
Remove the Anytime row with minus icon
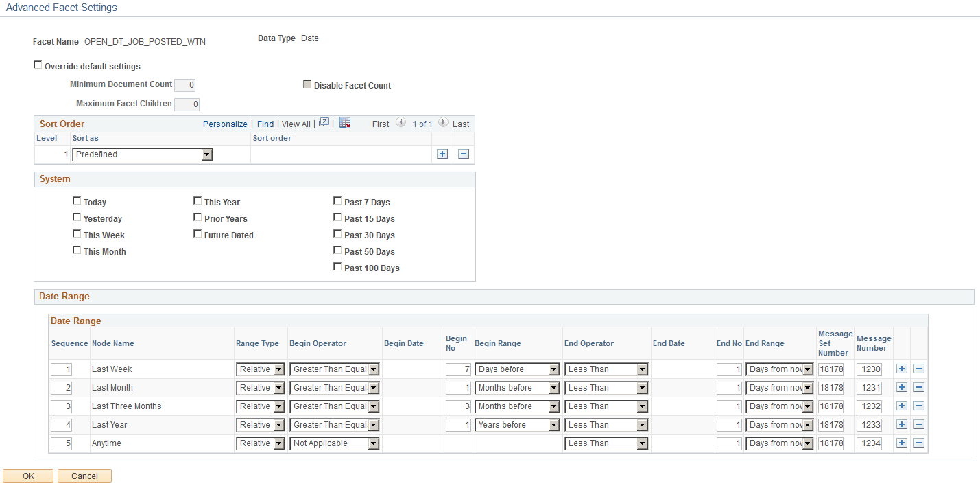[x=918, y=443]
